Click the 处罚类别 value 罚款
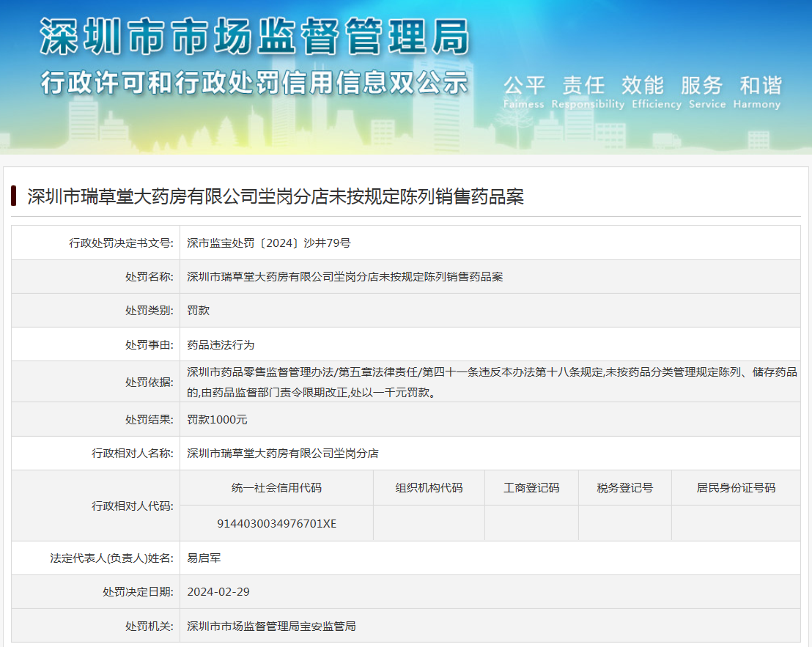 pos(199,311)
